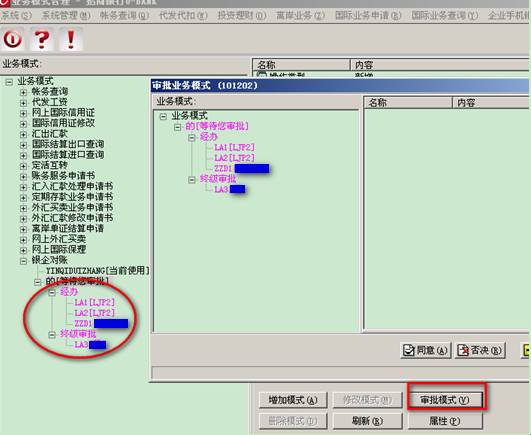Open the 帐务查询(Q) menu
The height and width of the screenshot is (435, 531).
coord(124,16)
